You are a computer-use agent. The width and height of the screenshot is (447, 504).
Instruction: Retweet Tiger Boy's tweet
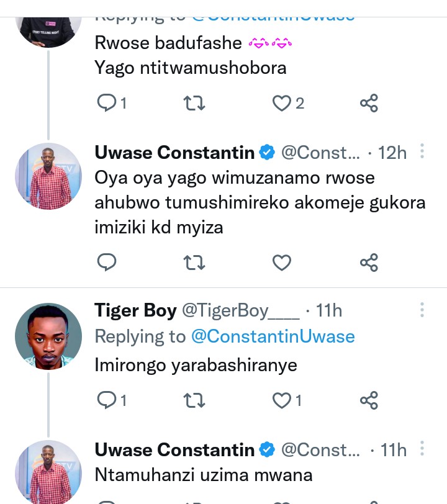pyautogui.click(x=195, y=400)
